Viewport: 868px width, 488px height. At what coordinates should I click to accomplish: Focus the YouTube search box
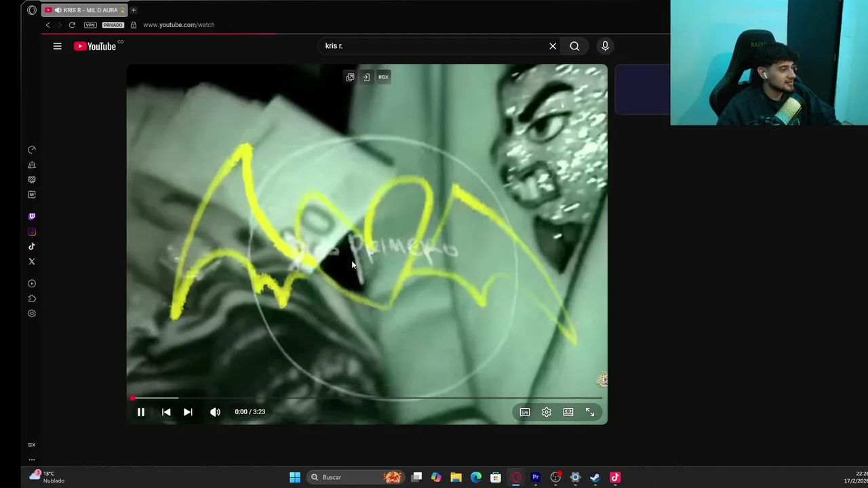coord(434,46)
